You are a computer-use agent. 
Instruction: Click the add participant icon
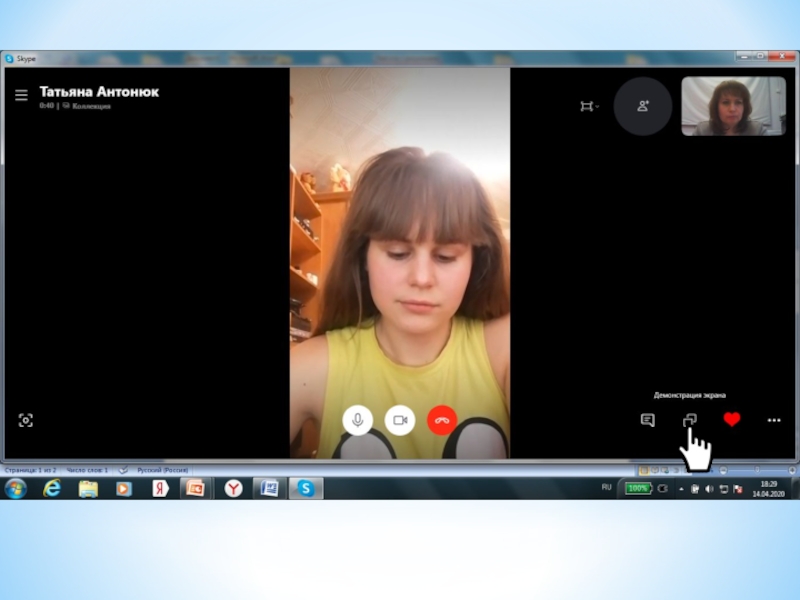click(x=642, y=106)
